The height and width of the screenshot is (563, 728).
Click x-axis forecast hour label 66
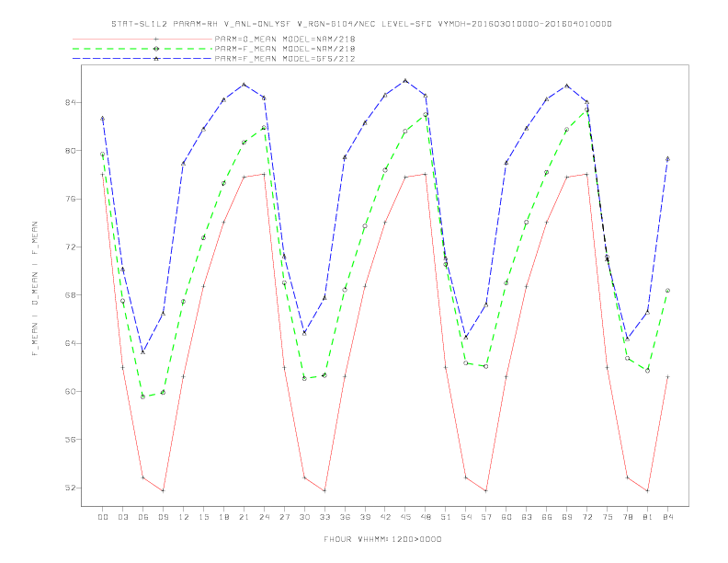pyautogui.click(x=547, y=517)
